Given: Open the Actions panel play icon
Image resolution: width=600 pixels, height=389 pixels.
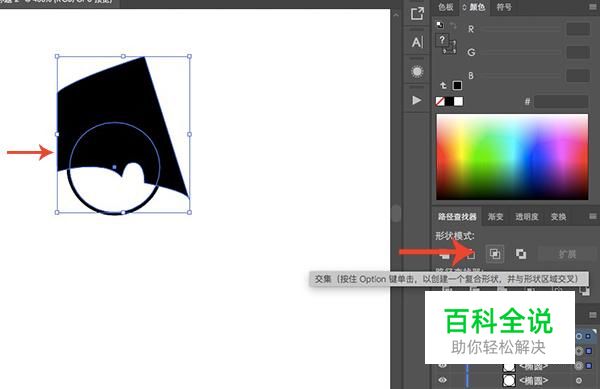Looking at the screenshot, I should pyautogui.click(x=417, y=100).
